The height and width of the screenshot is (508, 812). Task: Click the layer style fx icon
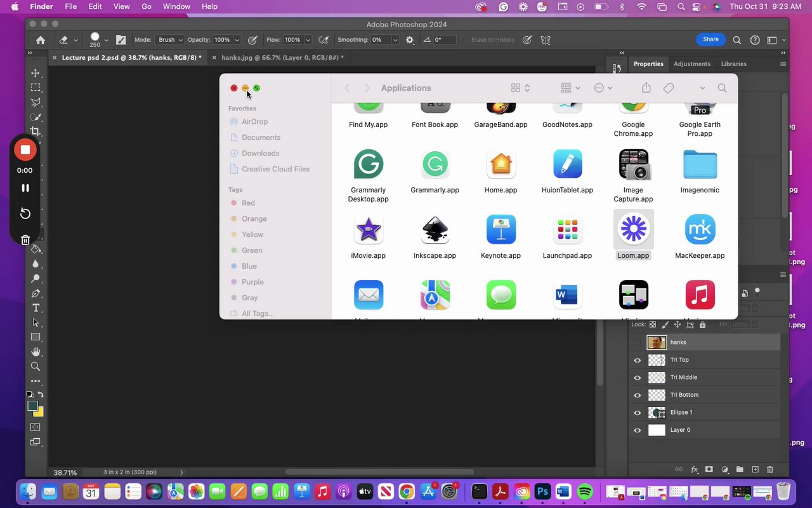695,470
